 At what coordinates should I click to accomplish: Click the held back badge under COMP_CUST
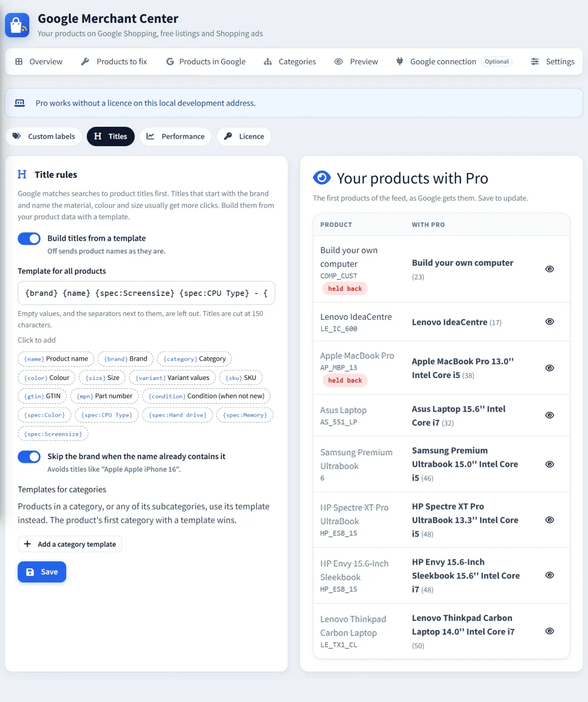coord(345,289)
